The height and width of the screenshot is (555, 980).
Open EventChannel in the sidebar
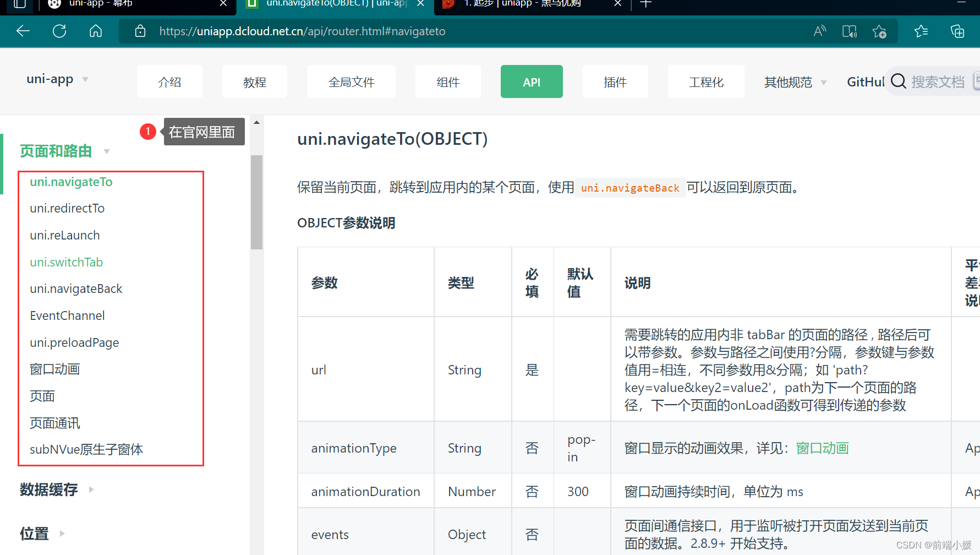click(x=67, y=315)
